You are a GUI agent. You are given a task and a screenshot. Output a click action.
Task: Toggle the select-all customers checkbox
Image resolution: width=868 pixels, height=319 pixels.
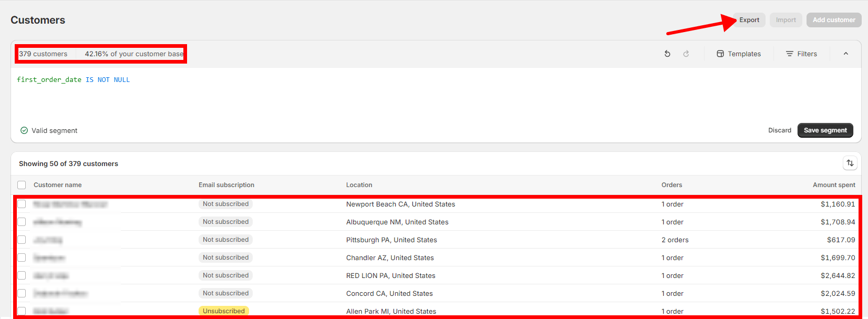(x=22, y=185)
